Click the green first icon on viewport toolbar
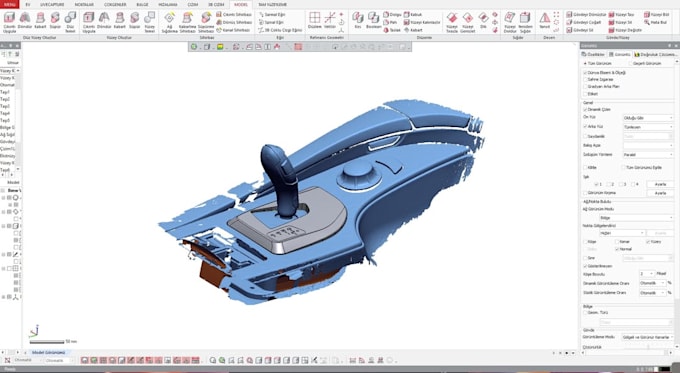The image size is (680, 373). pyautogui.click(x=194, y=47)
